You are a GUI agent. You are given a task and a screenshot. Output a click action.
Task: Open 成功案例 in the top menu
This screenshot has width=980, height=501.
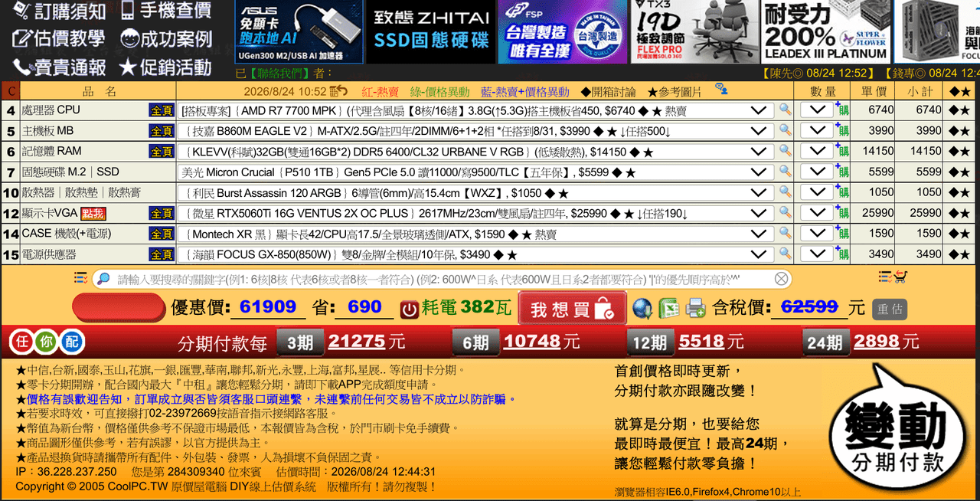tap(166, 38)
